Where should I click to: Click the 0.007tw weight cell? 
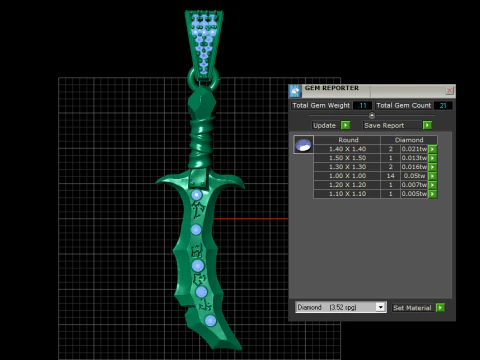coord(414,185)
